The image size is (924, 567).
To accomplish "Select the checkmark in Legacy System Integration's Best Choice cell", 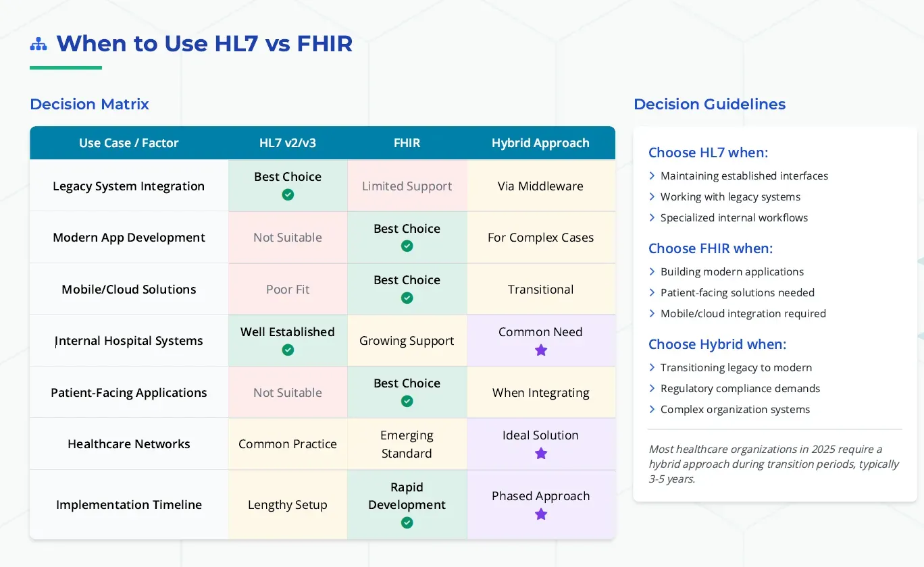I will tap(288, 194).
